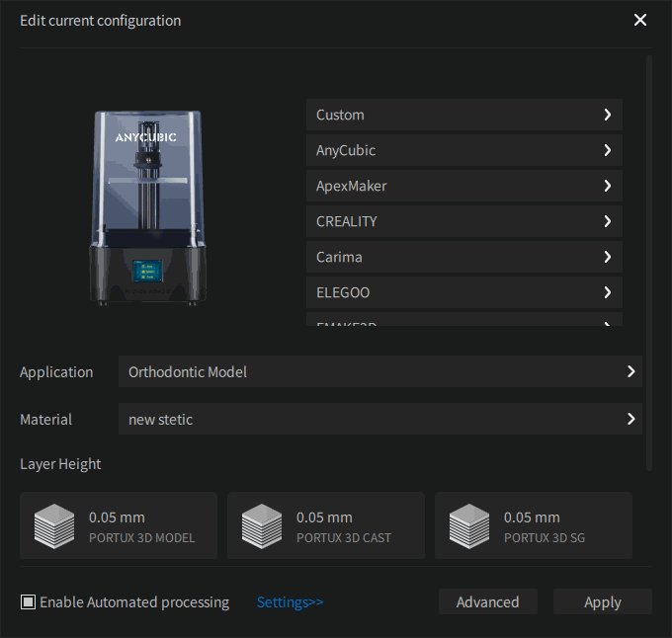The height and width of the screenshot is (638, 672).
Task: Expand the Custom printer category arrow
Action: click(607, 115)
